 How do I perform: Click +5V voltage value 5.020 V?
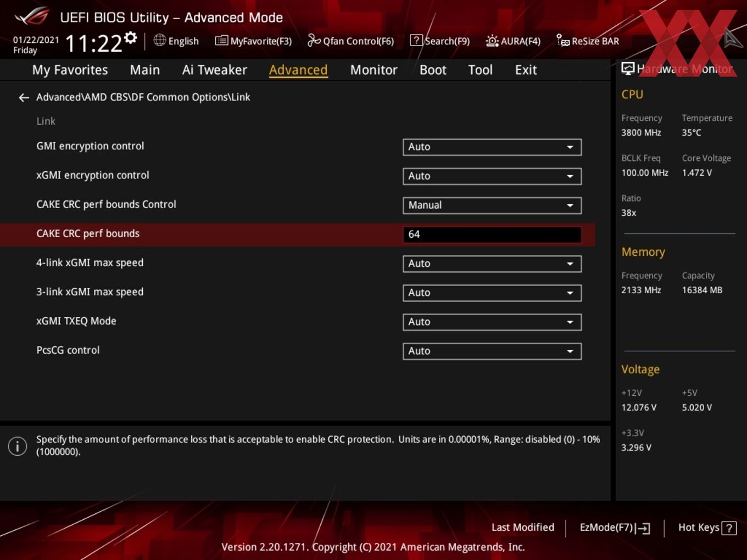click(696, 407)
